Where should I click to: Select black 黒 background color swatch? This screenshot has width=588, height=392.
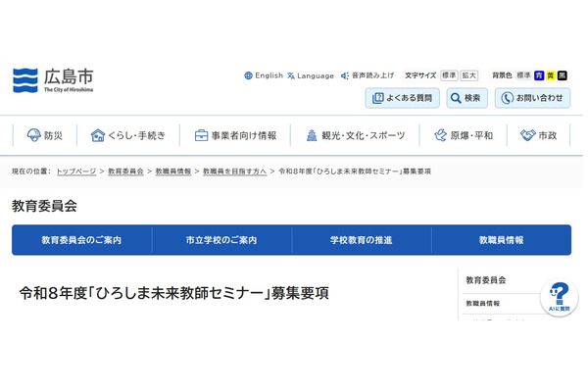562,75
